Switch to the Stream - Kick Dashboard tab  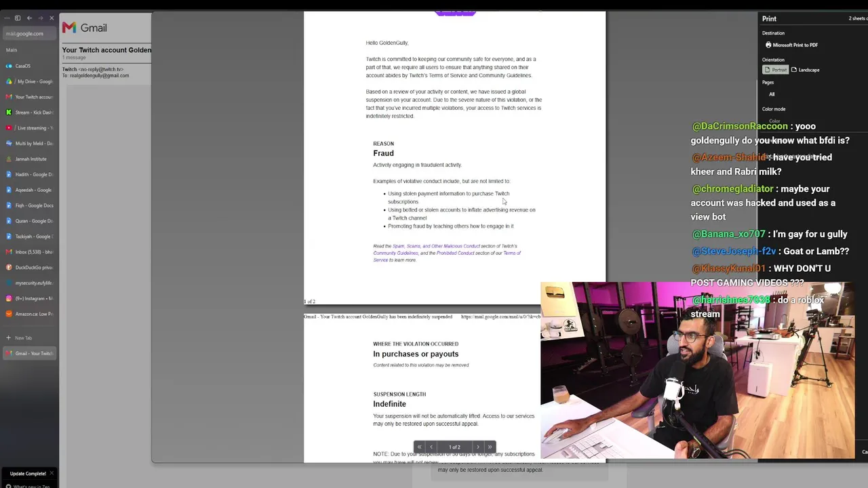tap(29, 113)
